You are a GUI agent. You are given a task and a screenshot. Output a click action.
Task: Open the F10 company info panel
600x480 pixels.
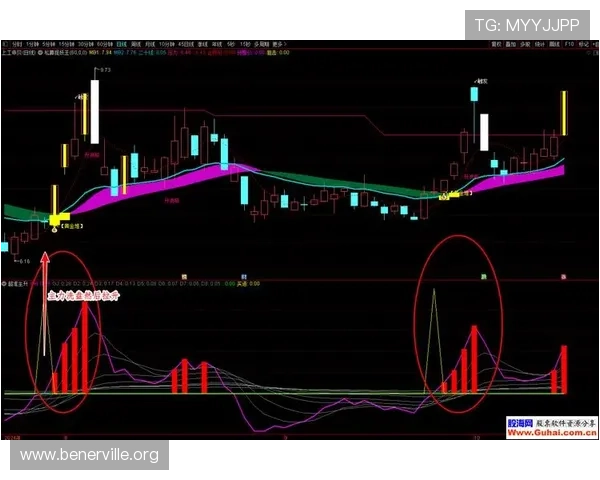(x=567, y=45)
